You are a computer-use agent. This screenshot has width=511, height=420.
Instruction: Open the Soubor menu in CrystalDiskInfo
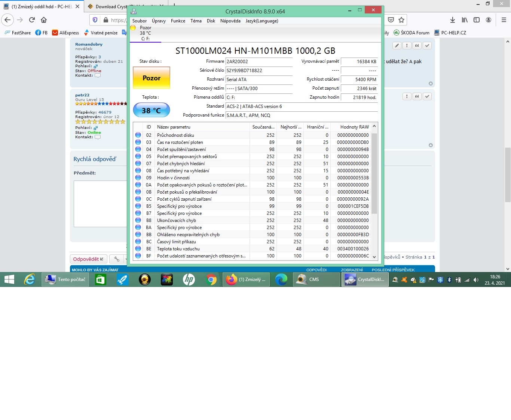140,21
